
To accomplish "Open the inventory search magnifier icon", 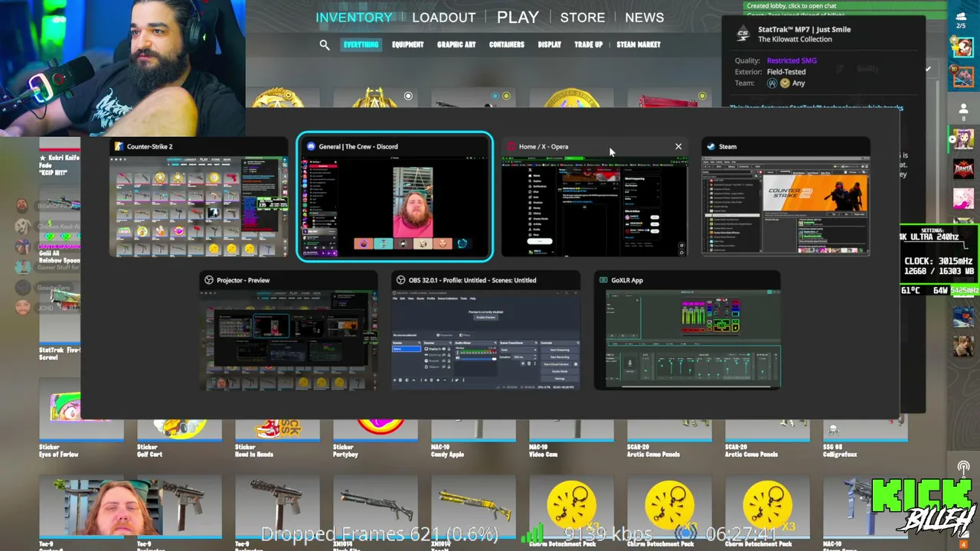I will coord(325,45).
